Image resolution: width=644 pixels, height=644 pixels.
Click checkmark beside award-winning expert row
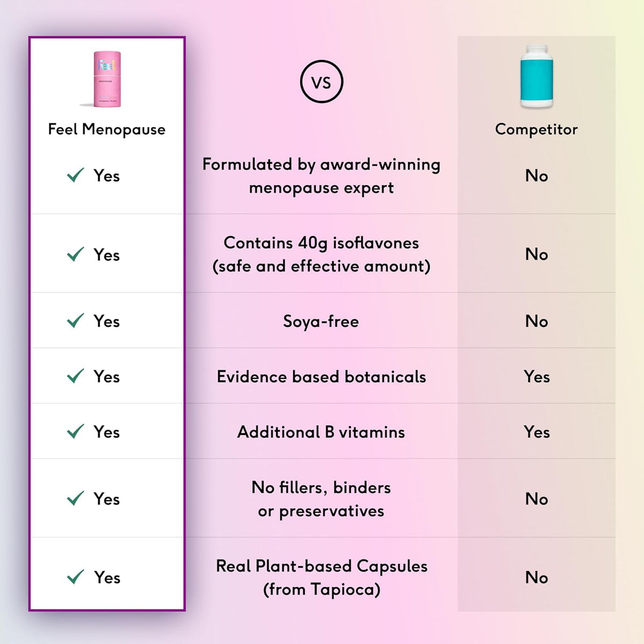pyautogui.click(x=76, y=175)
